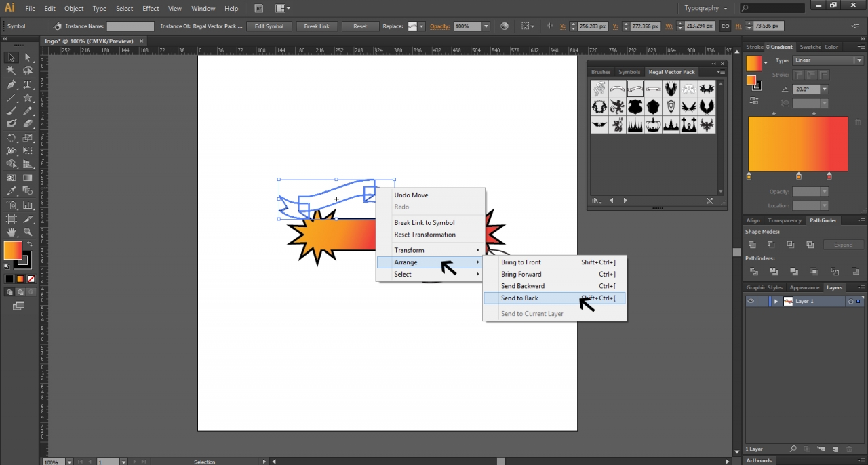Open Regal Vector Pack panel menu

(x=721, y=72)
